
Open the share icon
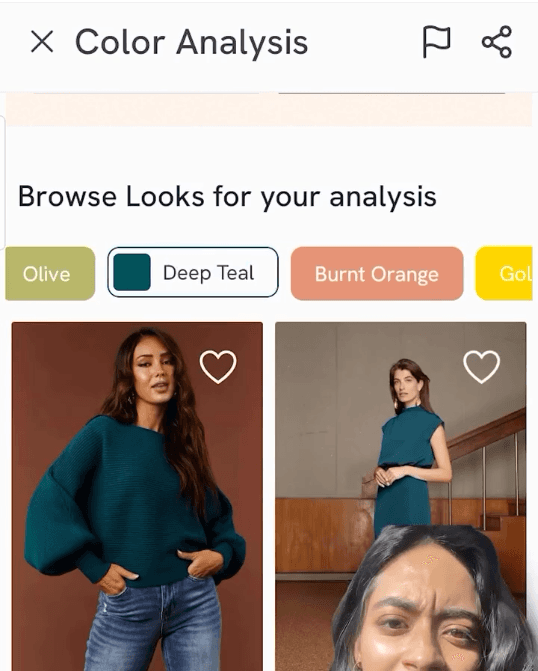[496, 42]
